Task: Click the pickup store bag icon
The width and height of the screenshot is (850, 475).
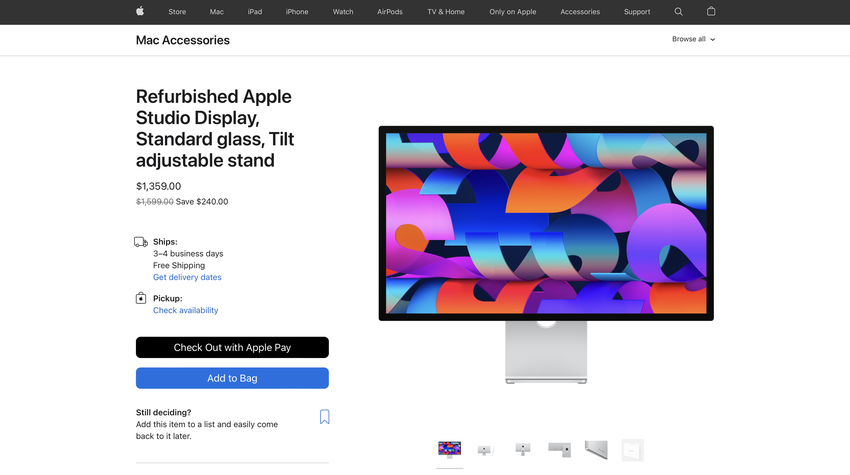Action: click(141, 298)
